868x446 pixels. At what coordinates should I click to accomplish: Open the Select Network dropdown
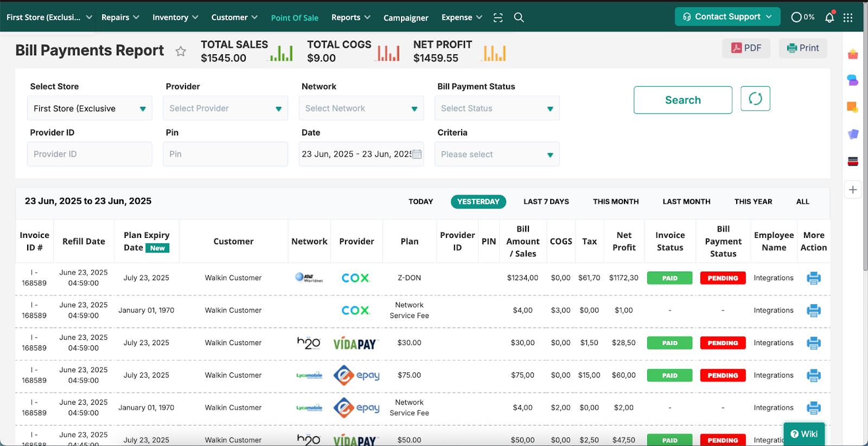[361, 108]
